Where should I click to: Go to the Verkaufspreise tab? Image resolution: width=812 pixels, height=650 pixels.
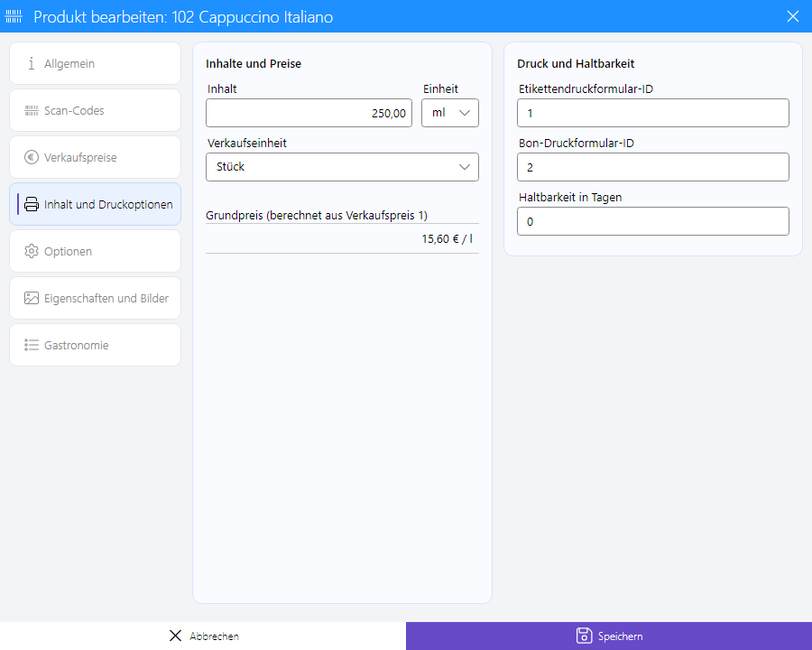pos(96,157)
